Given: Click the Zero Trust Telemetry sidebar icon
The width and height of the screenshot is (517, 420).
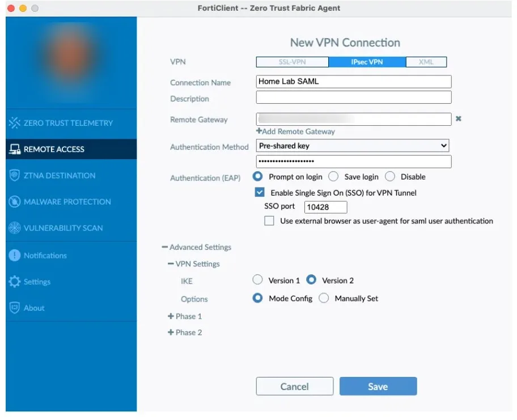Looking at the screenshot, I should point(15,123).
